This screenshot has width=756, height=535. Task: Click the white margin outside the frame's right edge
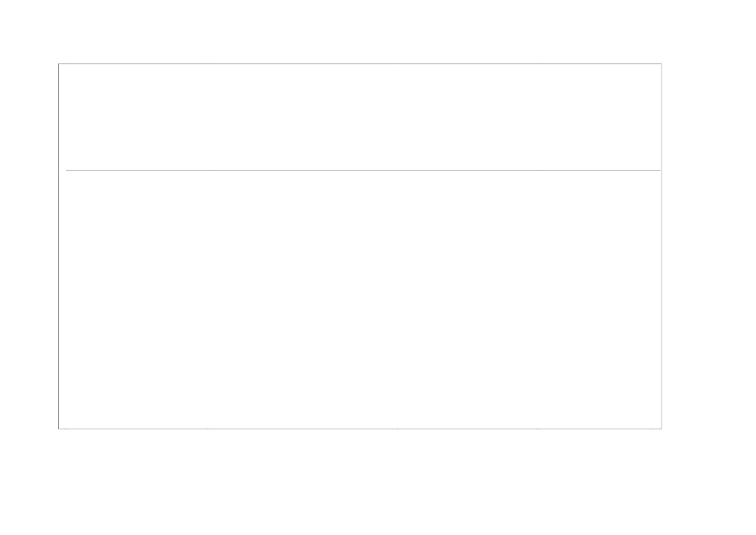pyautogui.click(x=709, y=246)
